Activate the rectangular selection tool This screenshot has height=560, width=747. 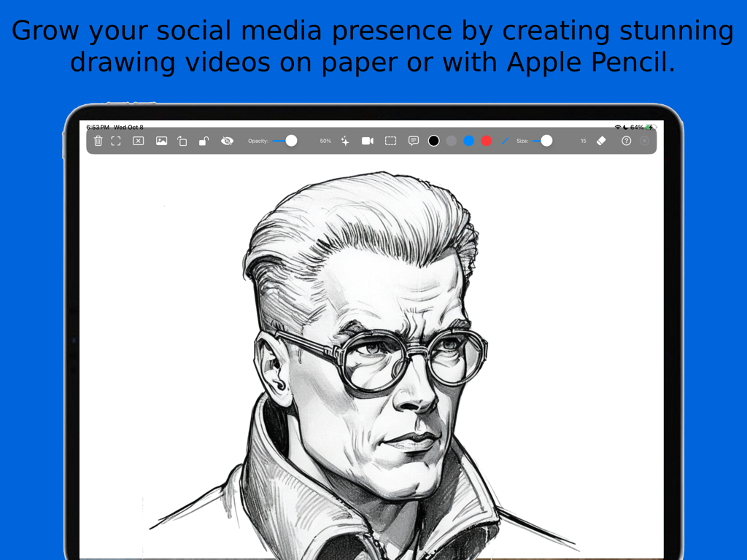[x=390, y=141]
